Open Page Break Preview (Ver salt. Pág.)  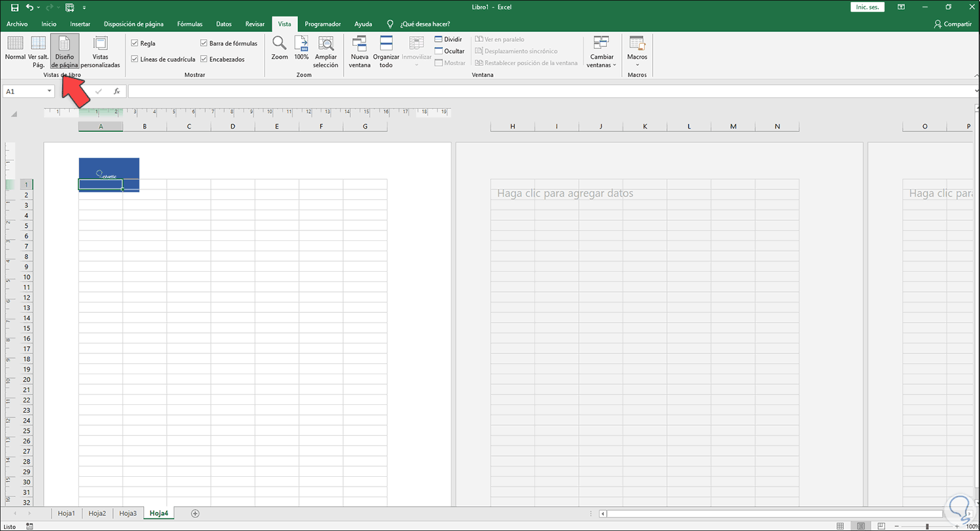pos(39,51)
